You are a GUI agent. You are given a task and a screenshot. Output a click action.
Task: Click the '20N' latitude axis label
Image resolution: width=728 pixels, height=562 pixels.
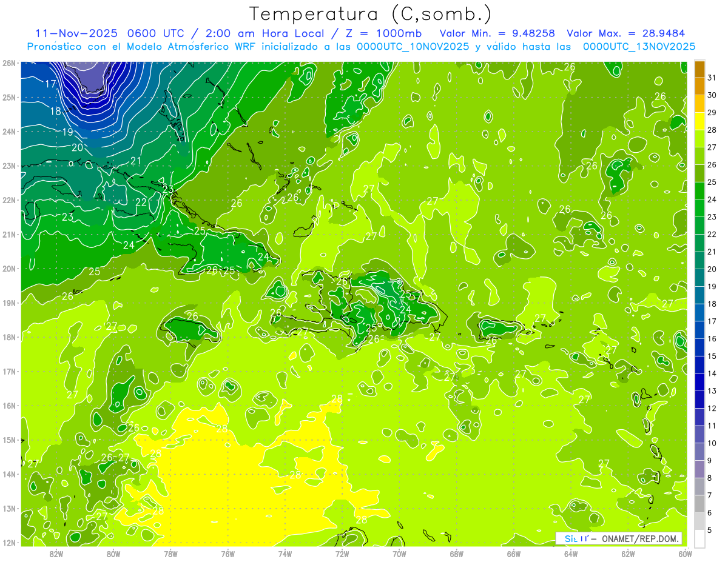pyautogui.click(x=8, y=269)
